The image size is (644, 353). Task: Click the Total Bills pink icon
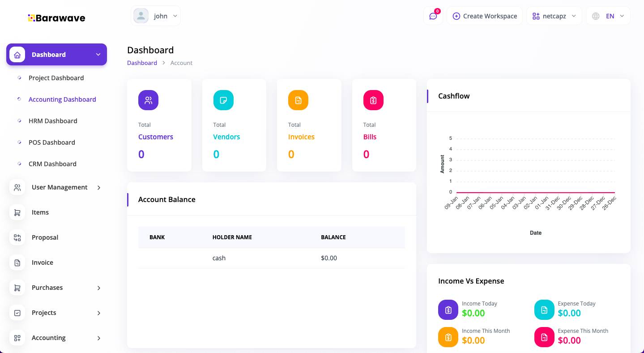coord(373,100)
